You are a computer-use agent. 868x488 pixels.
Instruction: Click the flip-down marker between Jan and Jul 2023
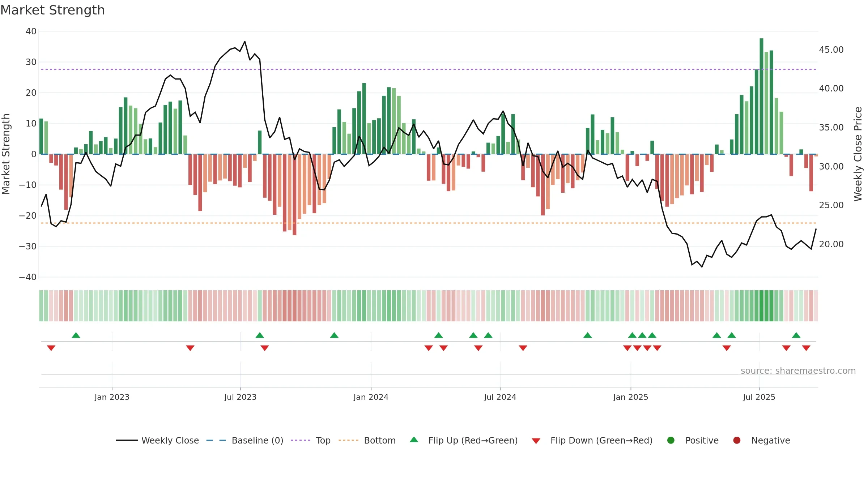pyautogui.click(x=190, y=348)
